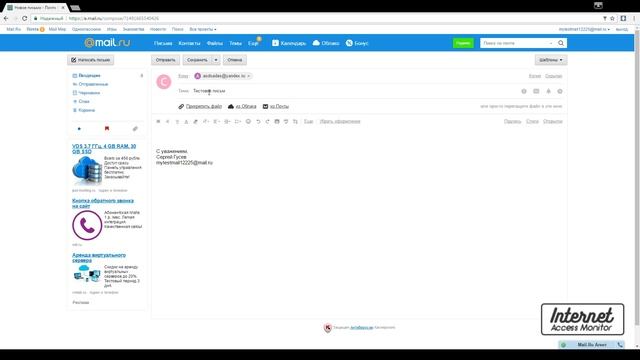Open account email dropdown at top right
The height and width of the screenshot is (360, 640).
[584, 29]
